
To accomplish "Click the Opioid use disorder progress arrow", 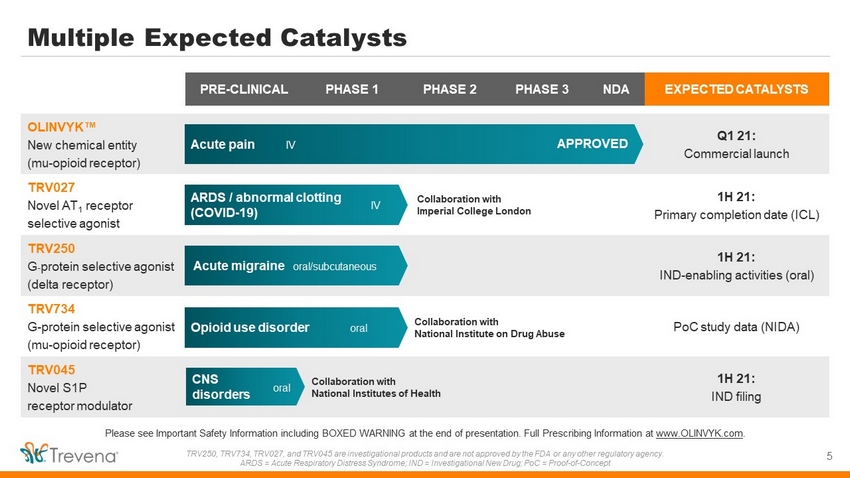I will 295,327.
